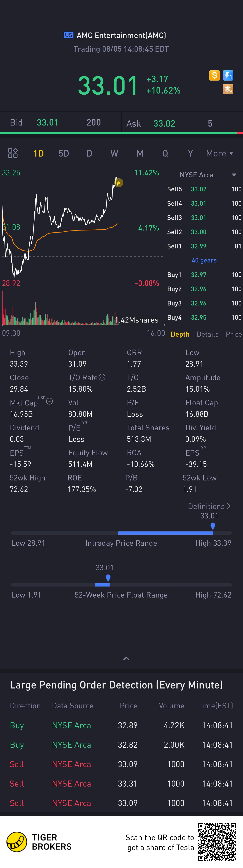Tap the Intraday Price Range marker
The image size is (243, 868).
(x=213, y=526)
